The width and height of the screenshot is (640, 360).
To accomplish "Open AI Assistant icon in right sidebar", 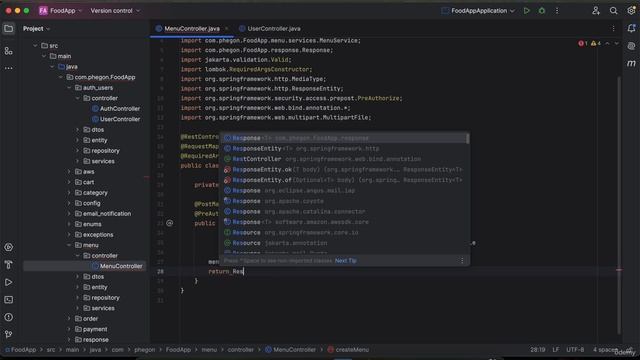I will (631, 46).
